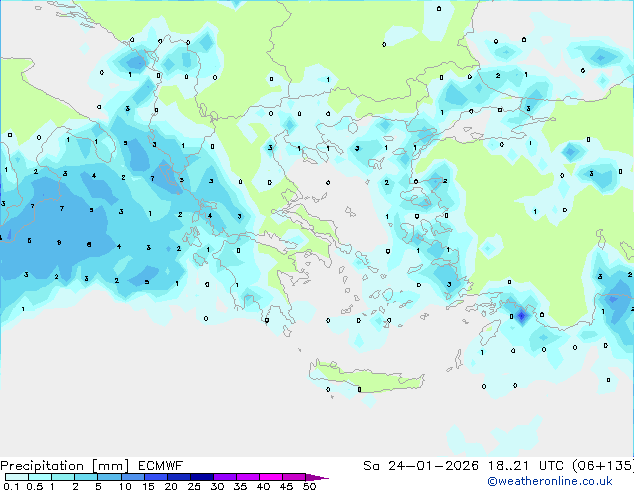This screenshot has width=634, height=490.
Task: Click the '30' legend scale label
Action: click(x=217, y=486)
